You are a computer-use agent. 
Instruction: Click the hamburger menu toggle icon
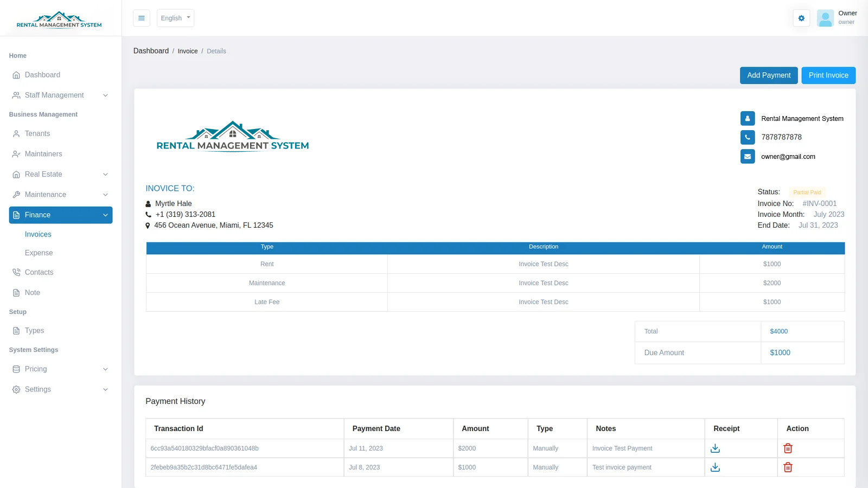141,18
